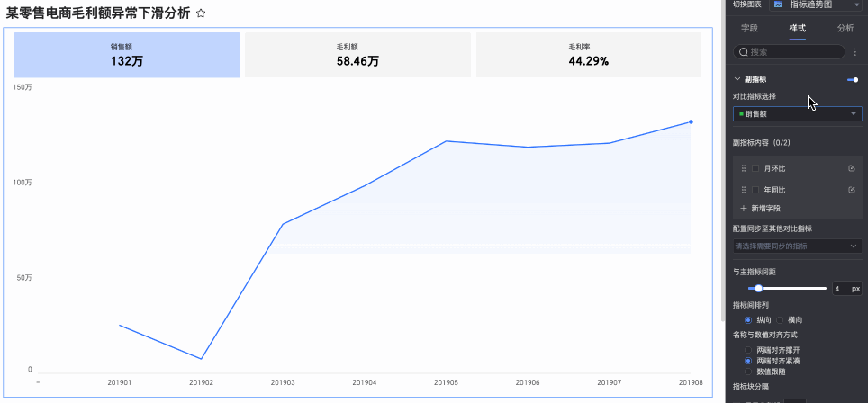868x403 pixels.
Task: Collapse the 副指标 section
Action: (737, 79)
